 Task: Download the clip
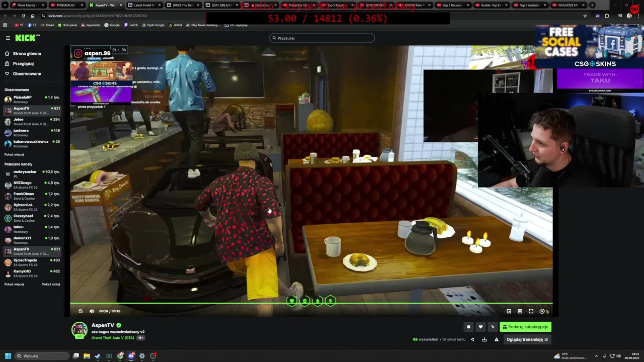point(484,339)
